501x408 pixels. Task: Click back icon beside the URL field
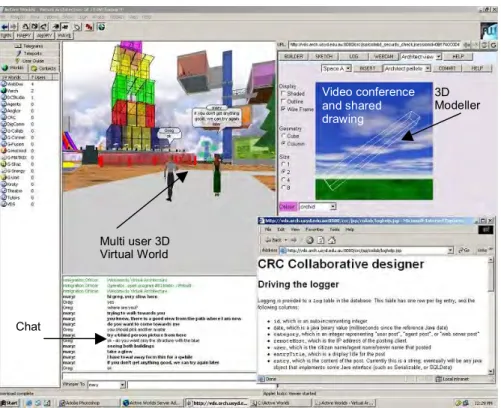pyautogui.click(x=467, y=45)
